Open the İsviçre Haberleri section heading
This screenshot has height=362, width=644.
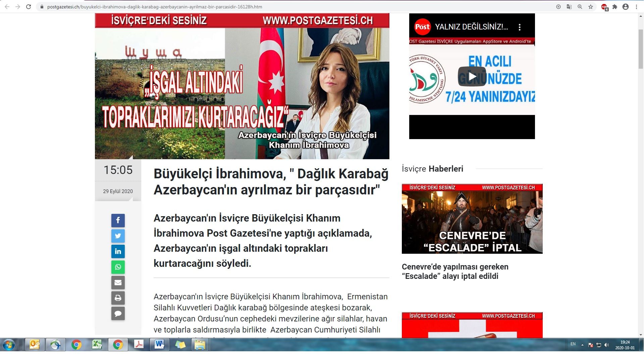pos(432,169)
